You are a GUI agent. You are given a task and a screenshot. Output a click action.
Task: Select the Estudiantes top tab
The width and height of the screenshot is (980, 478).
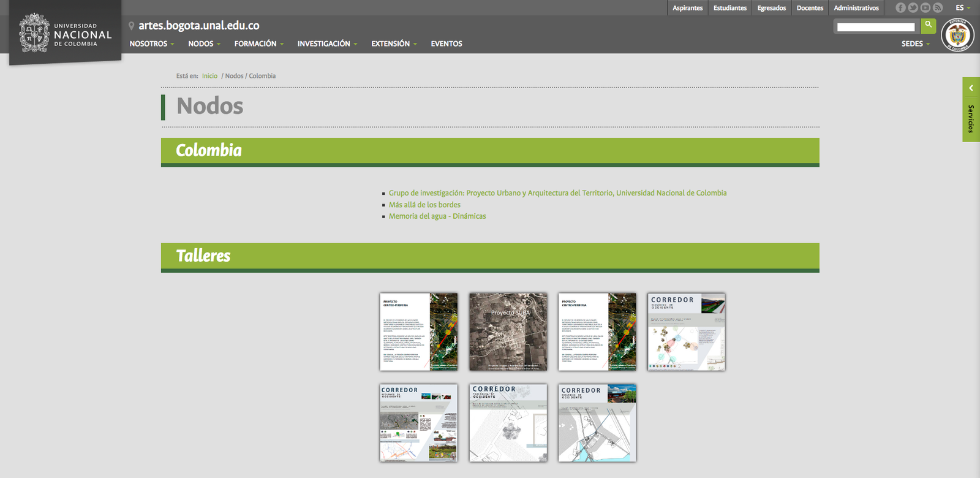click(x=729, y=8)
